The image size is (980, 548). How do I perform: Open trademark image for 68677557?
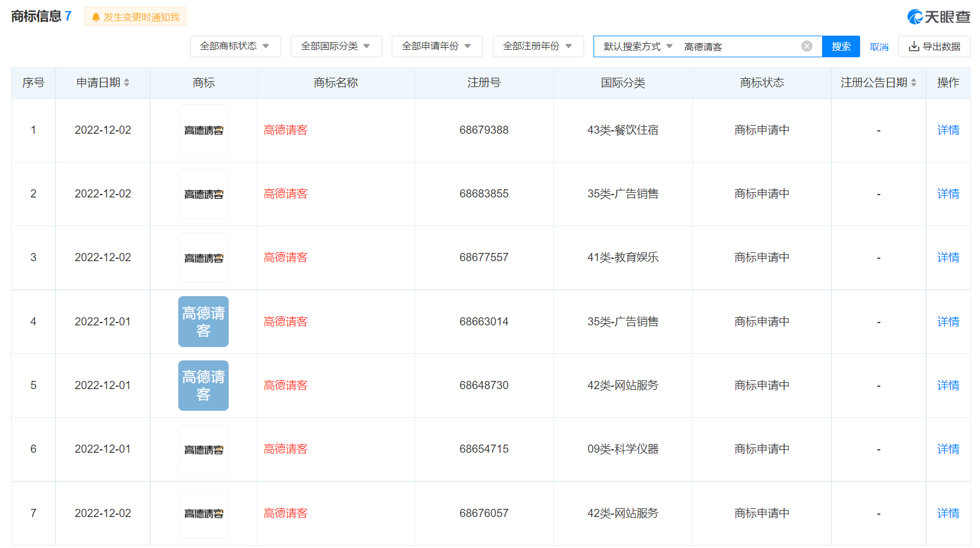click(x=203, y=258)
